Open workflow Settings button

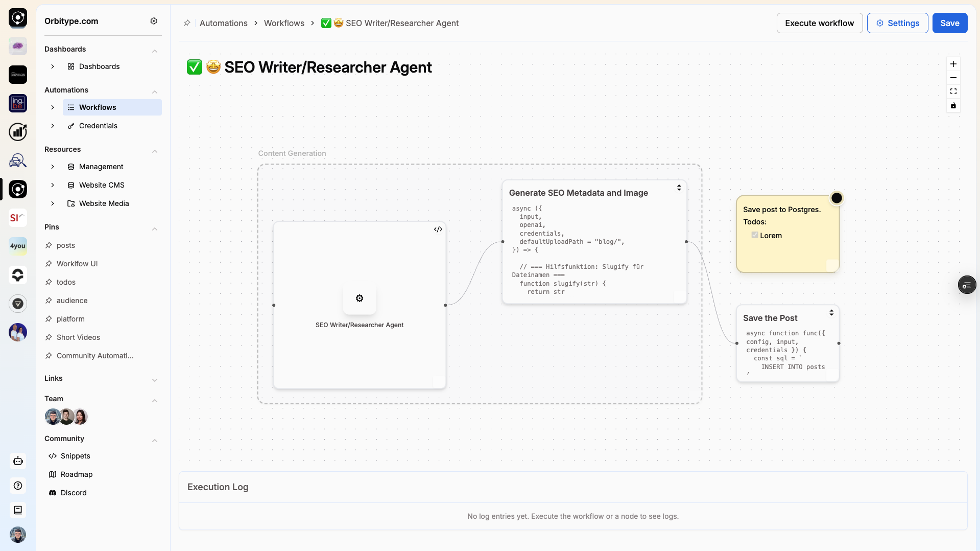click(x=897, y=23)
